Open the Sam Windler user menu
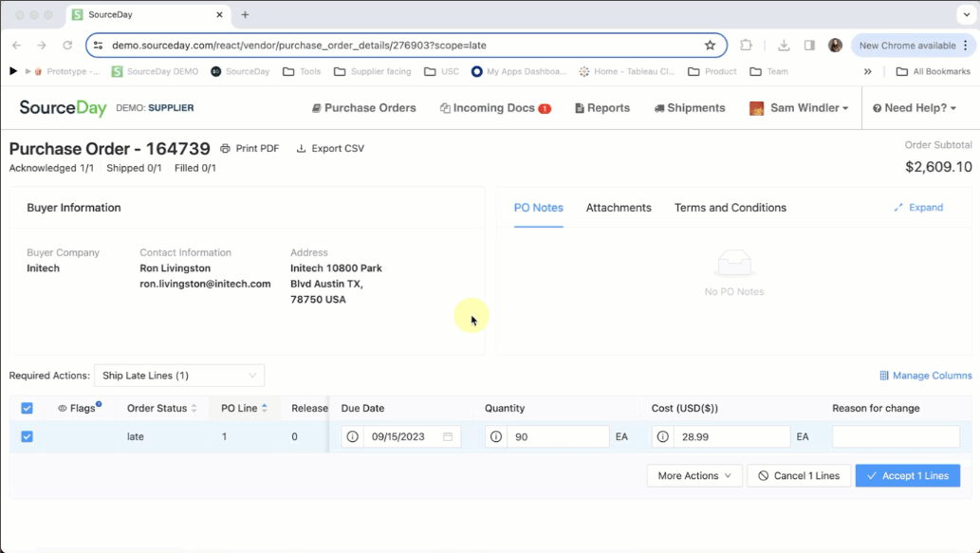The width and height of the screenshot is (980, 553). (799, 108)
